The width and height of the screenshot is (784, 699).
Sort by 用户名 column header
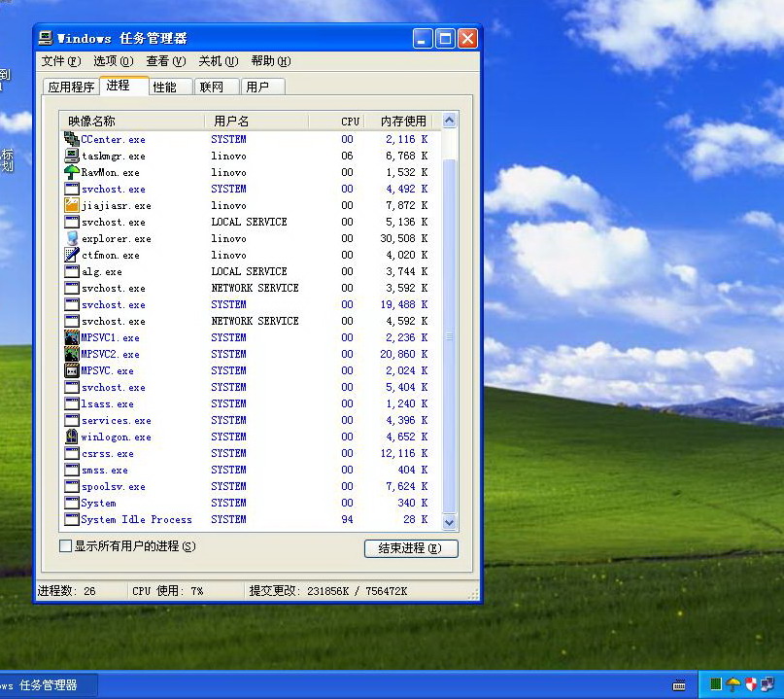click(256, 122)
